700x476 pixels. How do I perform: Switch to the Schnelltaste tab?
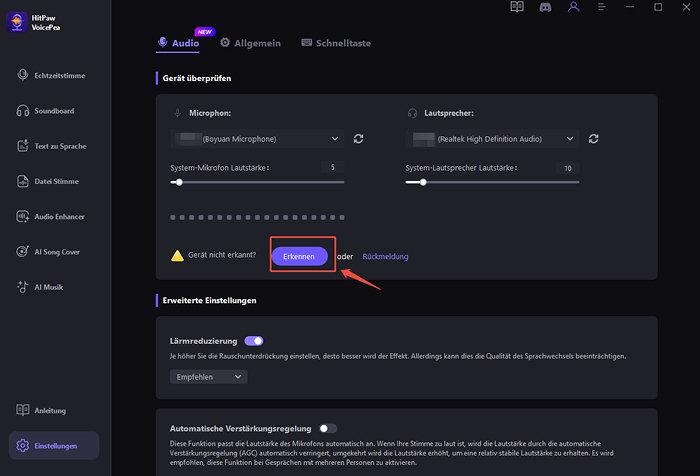pos(336,43)
